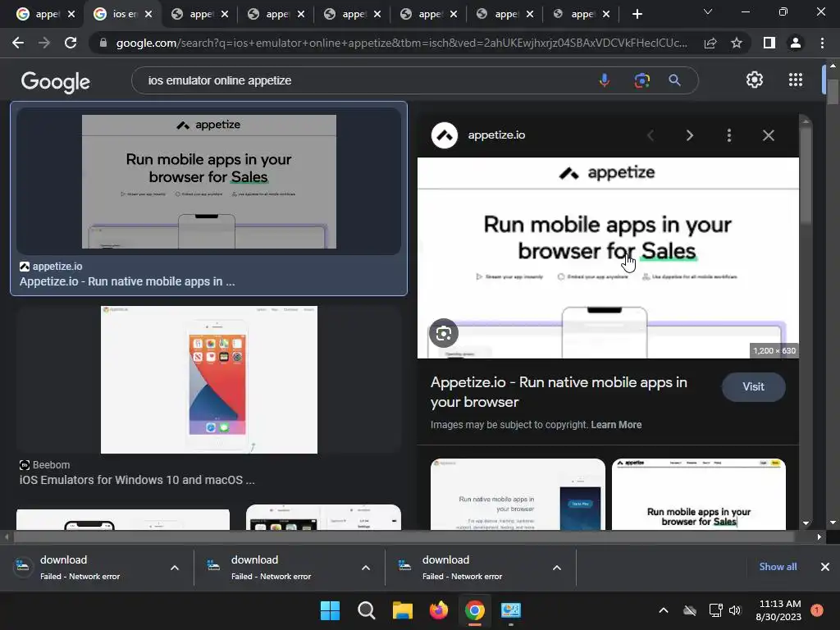This screenshot has height=630, width=840.
Task: Search by image with Google Lens
Action: [641, 80]
